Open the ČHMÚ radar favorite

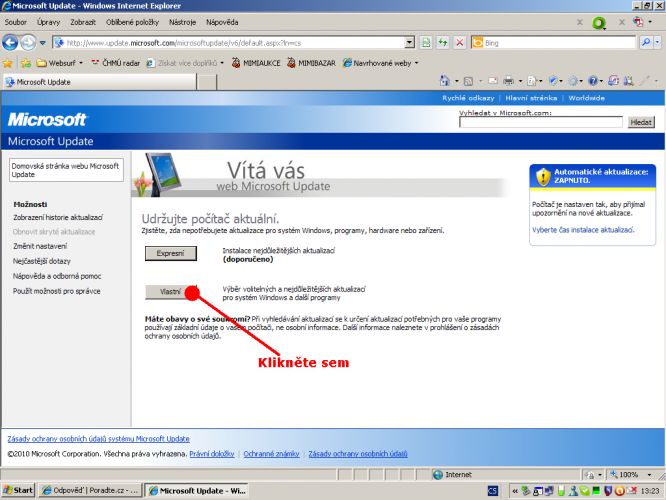tap(116, 63)
